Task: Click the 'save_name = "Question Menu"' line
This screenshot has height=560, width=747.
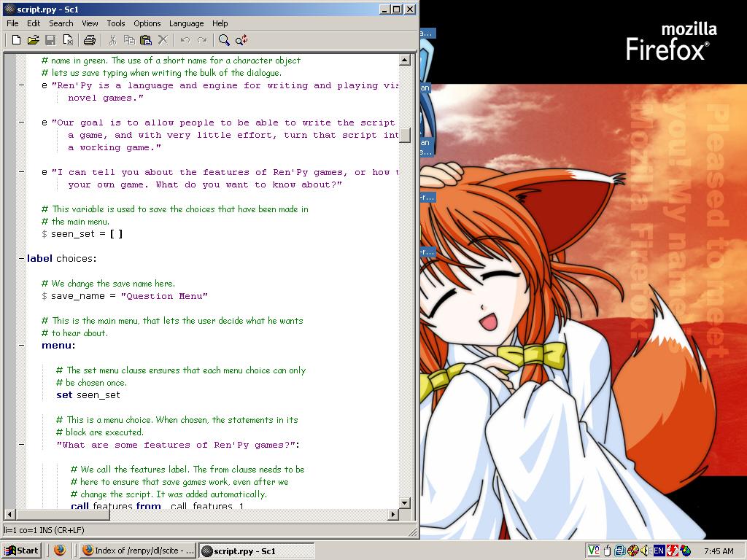Action: point(124,296)
